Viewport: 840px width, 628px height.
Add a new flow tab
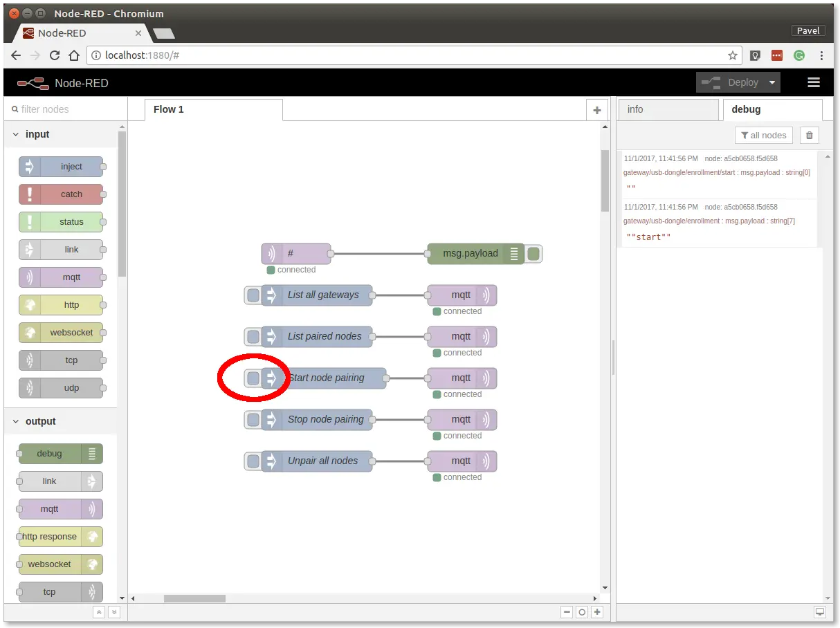[596, 110]
